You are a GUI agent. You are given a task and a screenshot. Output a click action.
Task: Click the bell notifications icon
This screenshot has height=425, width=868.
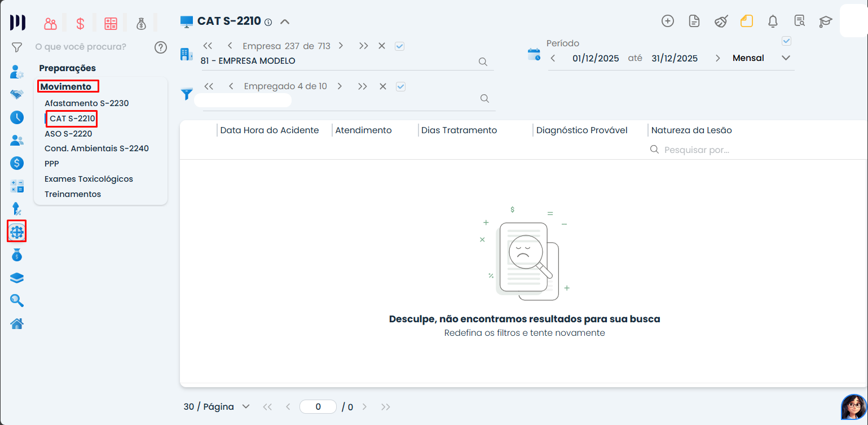point(773,21)
